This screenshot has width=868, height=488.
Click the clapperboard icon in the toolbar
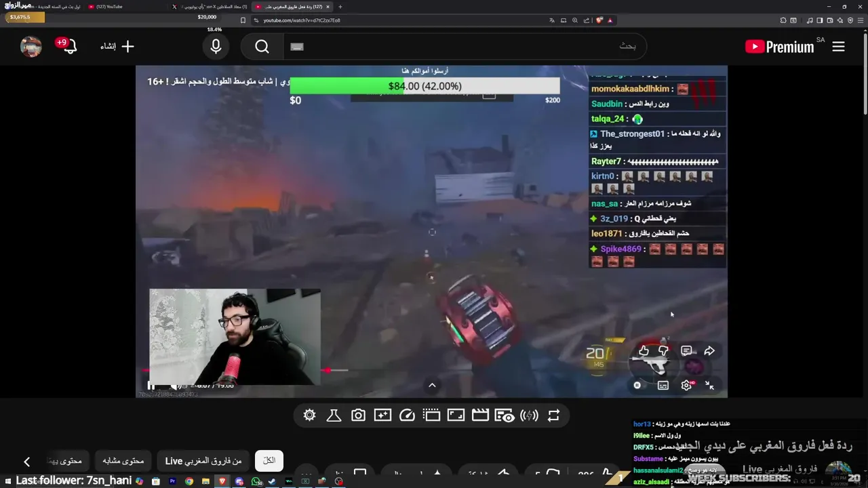[480, 415]
